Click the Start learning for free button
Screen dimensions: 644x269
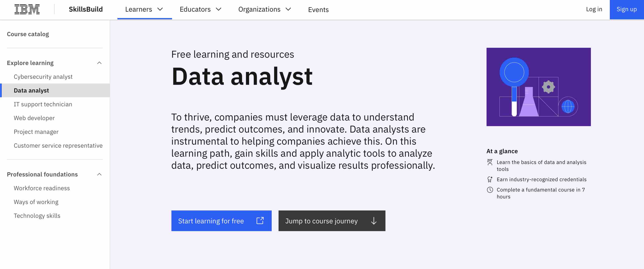click(x=211, y=221)
